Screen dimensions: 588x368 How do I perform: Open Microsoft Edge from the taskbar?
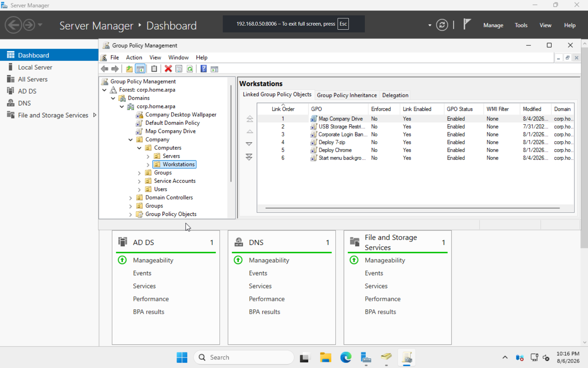346,357
